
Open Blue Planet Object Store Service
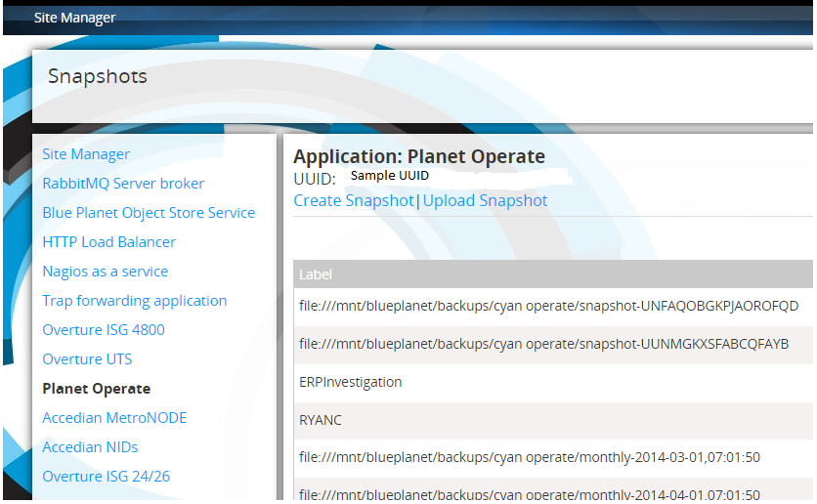click(x=149, y=212)
